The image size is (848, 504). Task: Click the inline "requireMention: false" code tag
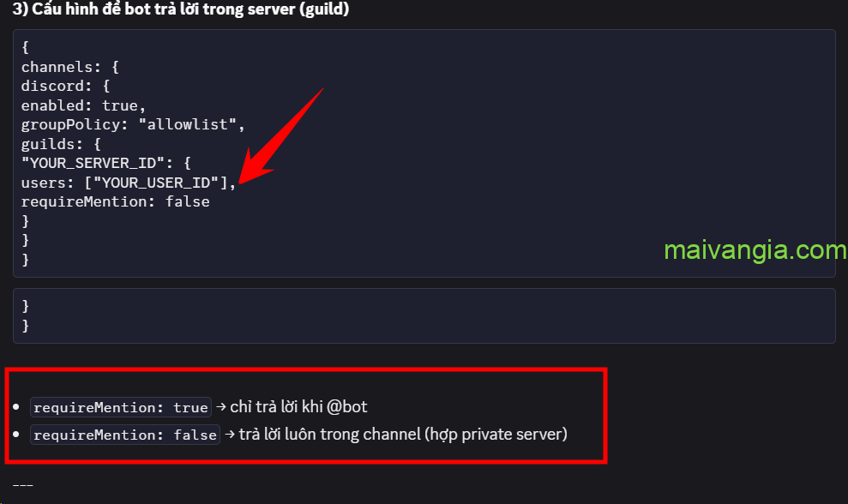pyautogui.click(x=124, y=435)
